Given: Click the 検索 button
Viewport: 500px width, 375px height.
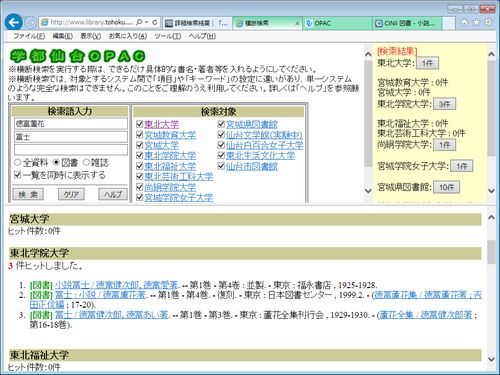Looking at the screenshot, I should coord(28,194).
